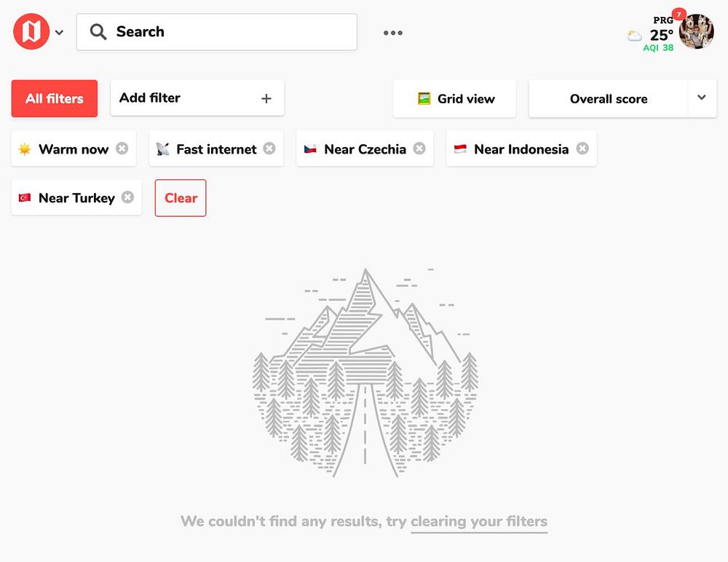Remove the Warm now filter

click(x=122, y=149)
